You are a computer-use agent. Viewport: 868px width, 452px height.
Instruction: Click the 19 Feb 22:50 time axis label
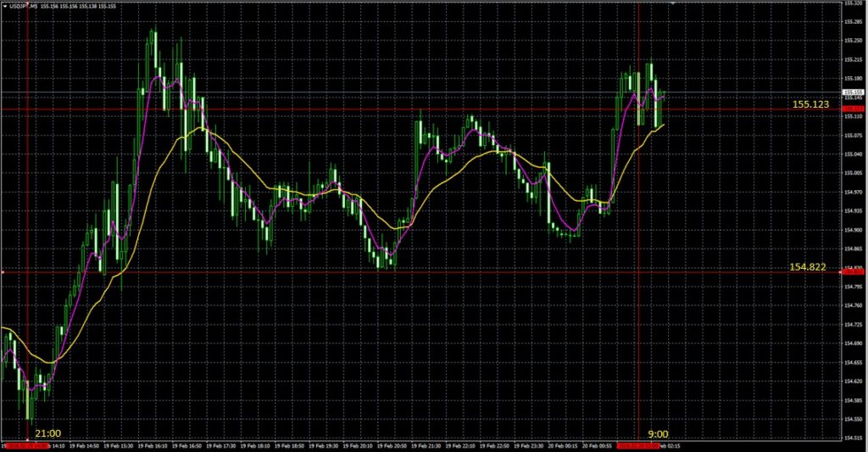[x=495, y=446]
